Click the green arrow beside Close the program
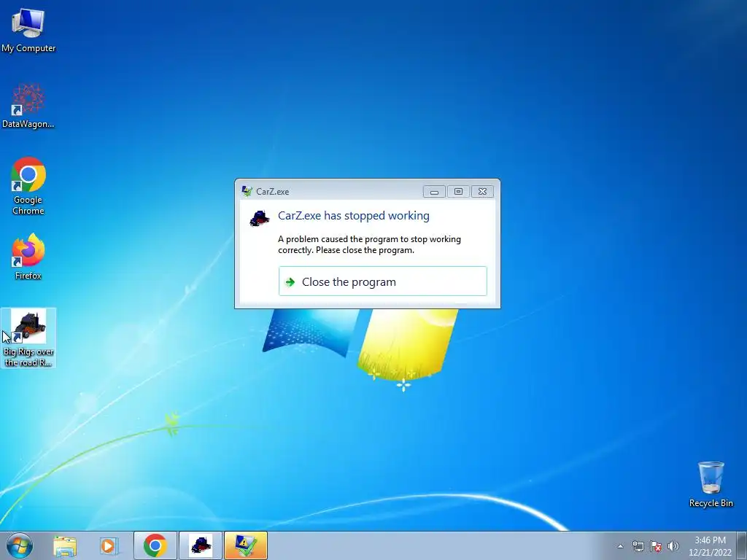The image size is (747, 560). [290, 282]
